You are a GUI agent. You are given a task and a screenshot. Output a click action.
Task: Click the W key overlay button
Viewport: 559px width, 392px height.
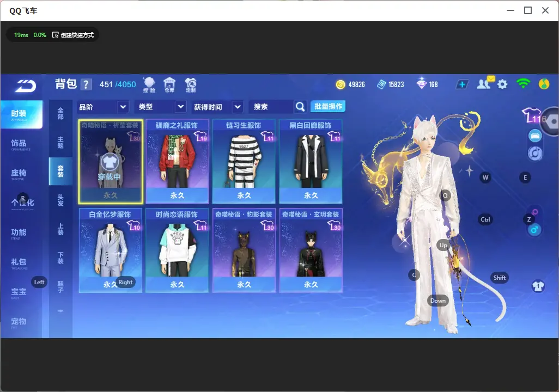coord(485,177)
